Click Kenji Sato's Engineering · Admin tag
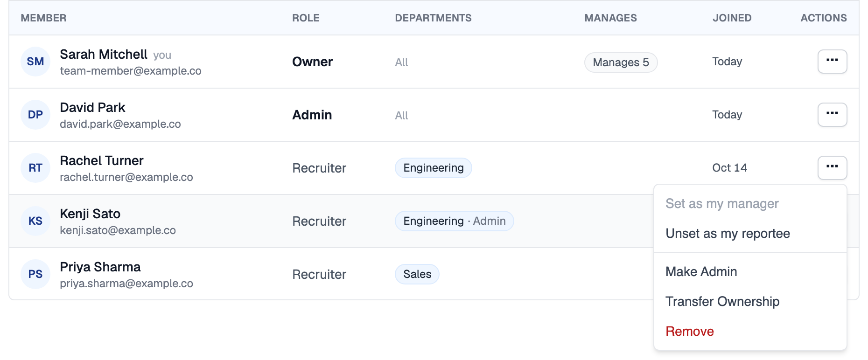 455,221
